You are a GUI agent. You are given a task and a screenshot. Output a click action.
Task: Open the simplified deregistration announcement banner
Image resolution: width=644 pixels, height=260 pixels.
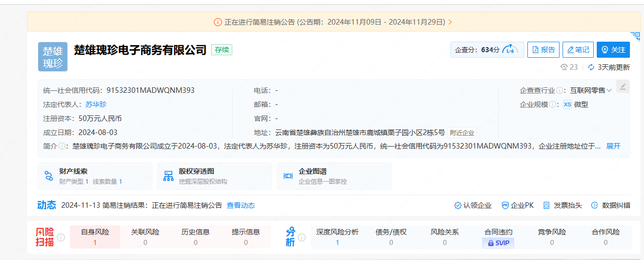coord(333,22)
